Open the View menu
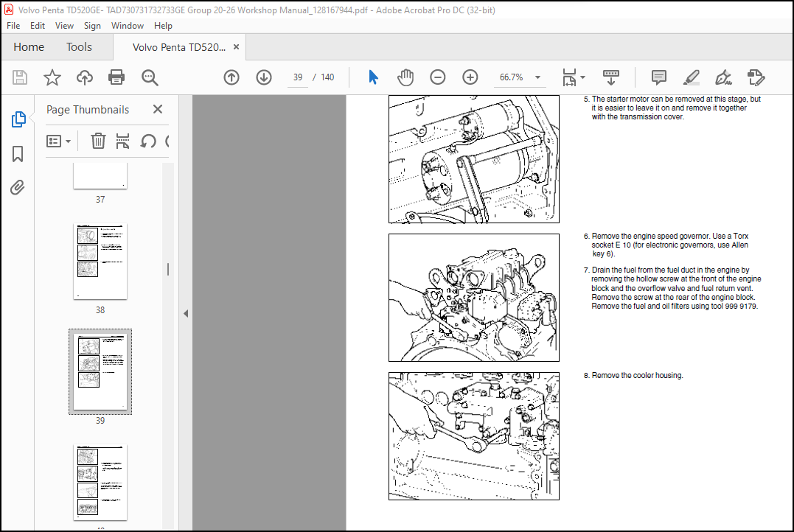The height and width of the screenshot is (532, 794). pyautogui.click(x=64, y=25)
